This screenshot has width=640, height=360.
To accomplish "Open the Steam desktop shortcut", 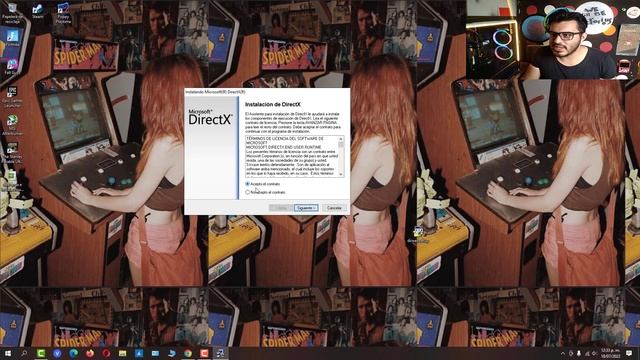I will pos(38,11).
